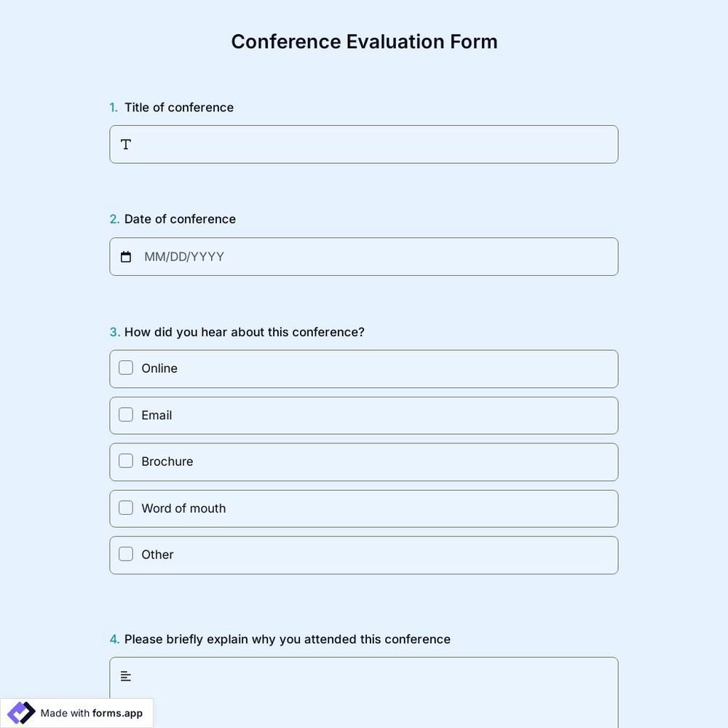Viewport: 728px width, 728px height.
Task: Tick the Word of mouth checkbox
Action: coord(125,507)
